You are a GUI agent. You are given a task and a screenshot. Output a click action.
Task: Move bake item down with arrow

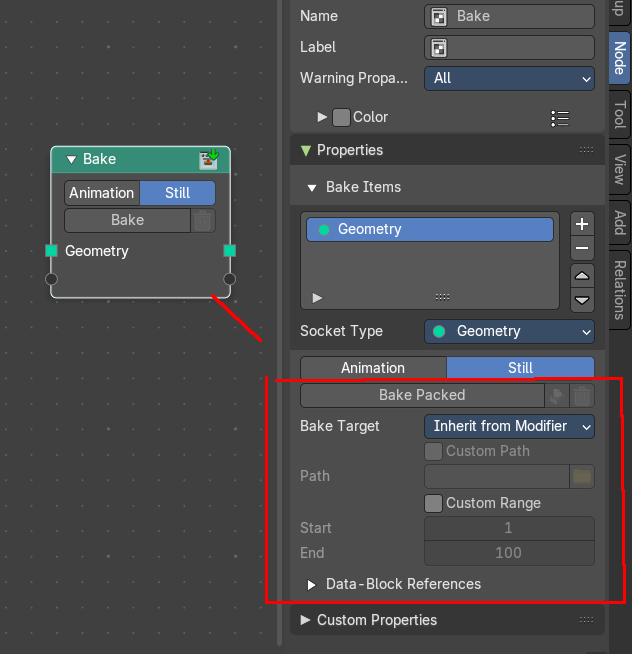click(582, 300)
